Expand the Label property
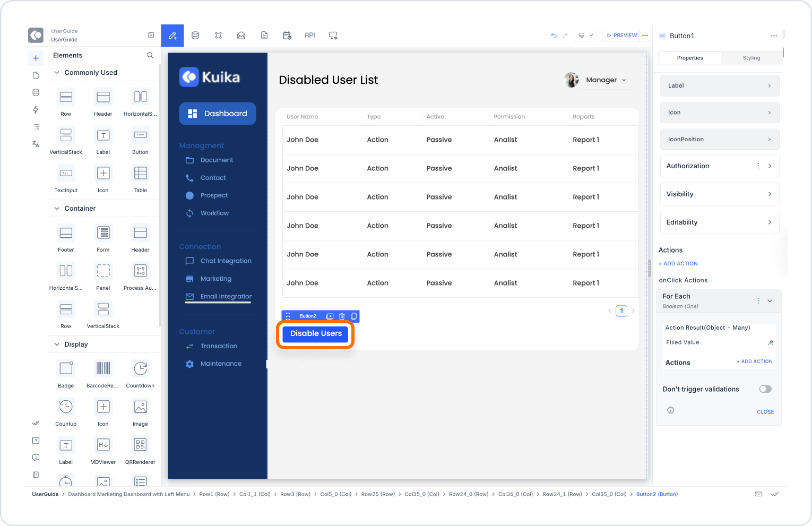This screenshot has height=526, width=812. 720,85
